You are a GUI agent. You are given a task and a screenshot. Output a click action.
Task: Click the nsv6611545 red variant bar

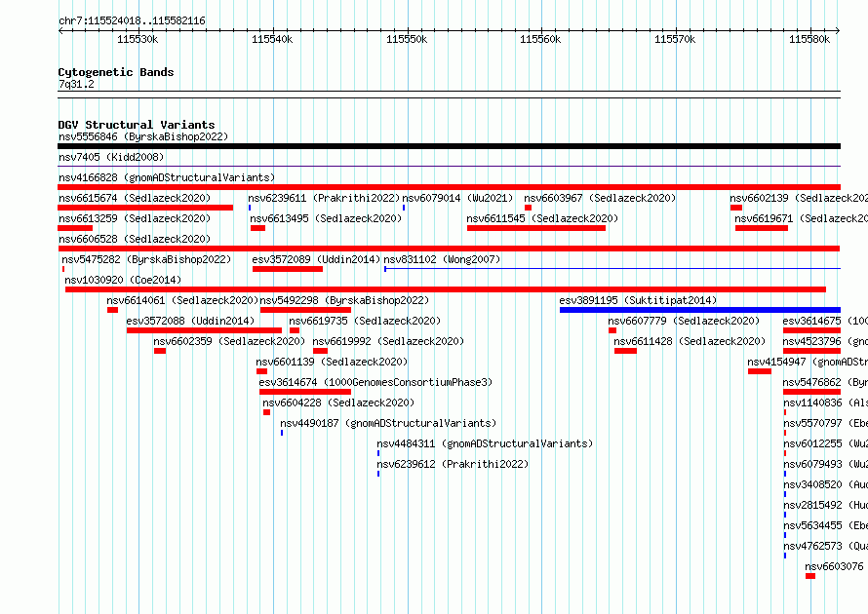(536, 228)
